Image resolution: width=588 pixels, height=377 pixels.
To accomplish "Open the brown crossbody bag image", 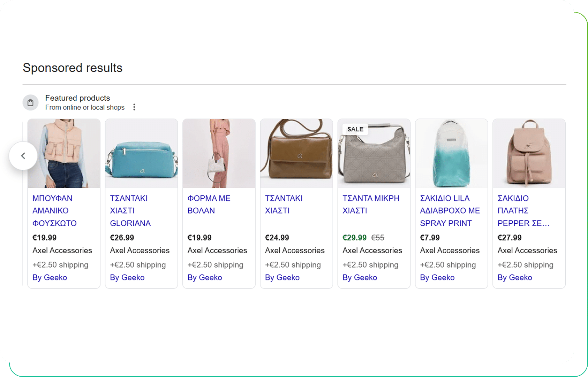I will click(296, 154).
